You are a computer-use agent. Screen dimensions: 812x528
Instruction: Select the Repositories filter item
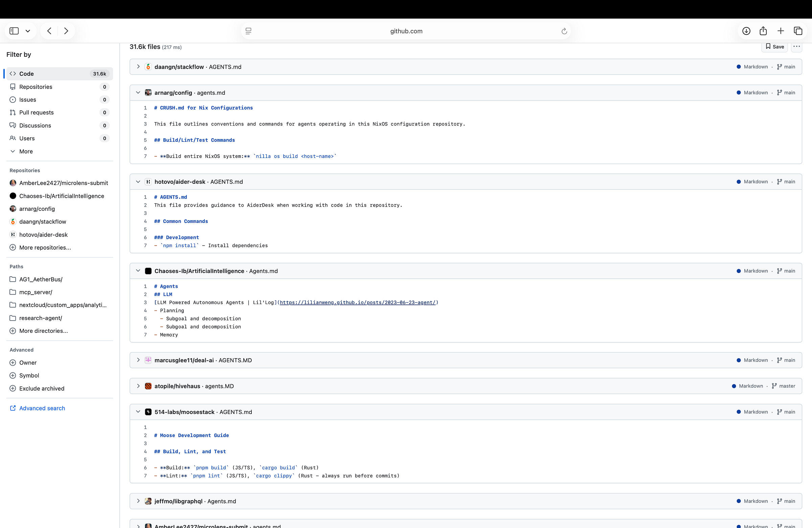(36, 87)
